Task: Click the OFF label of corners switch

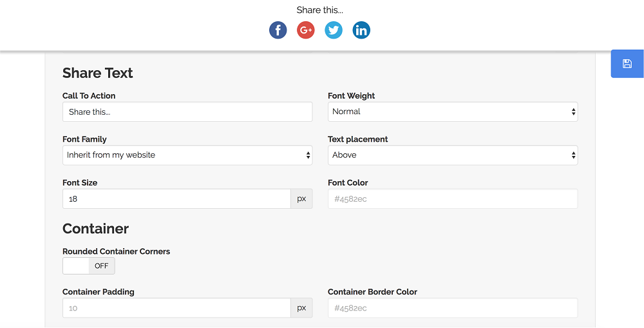Action: pyautogui.click(x=102, y=266)
